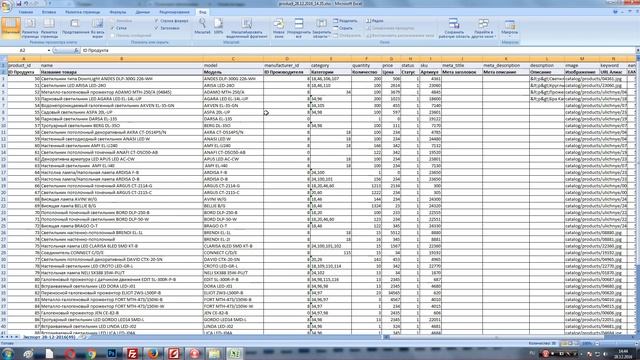Select cell 'Категории' in row 2
The width and height of the screenshot is (640, 360).
[x=331, y=72]
